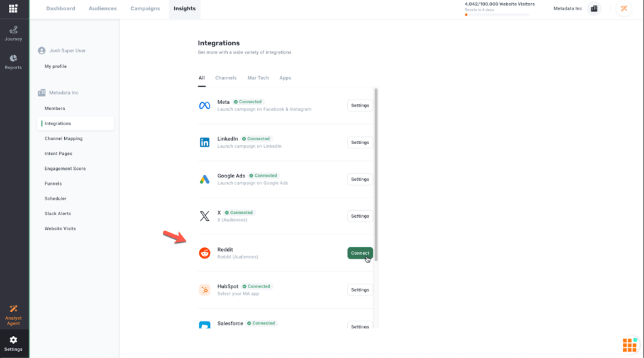Open My profile in sidebar
The image size is (644, 358).
click(x=55, y=66)
